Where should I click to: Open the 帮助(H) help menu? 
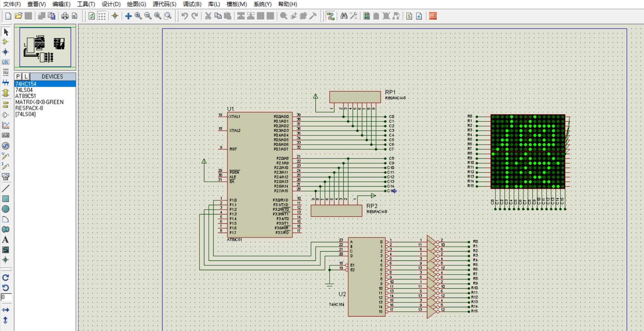point(288,4)
